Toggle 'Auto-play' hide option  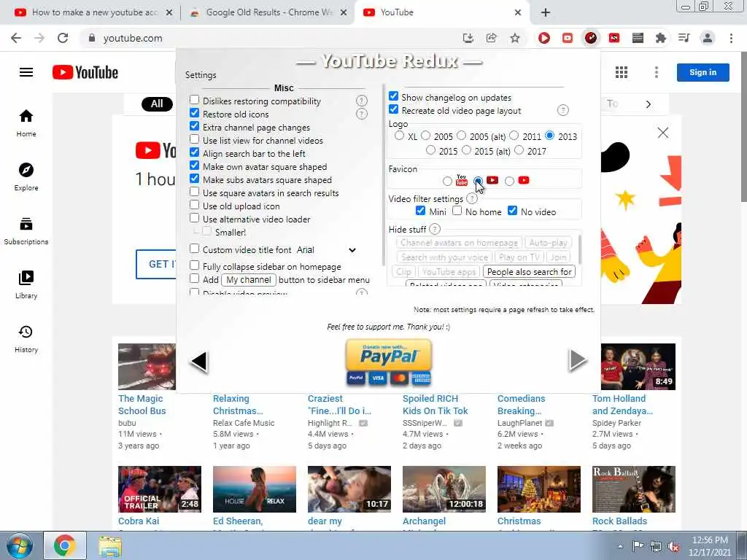pyautogui.click(x=548, y=242)
